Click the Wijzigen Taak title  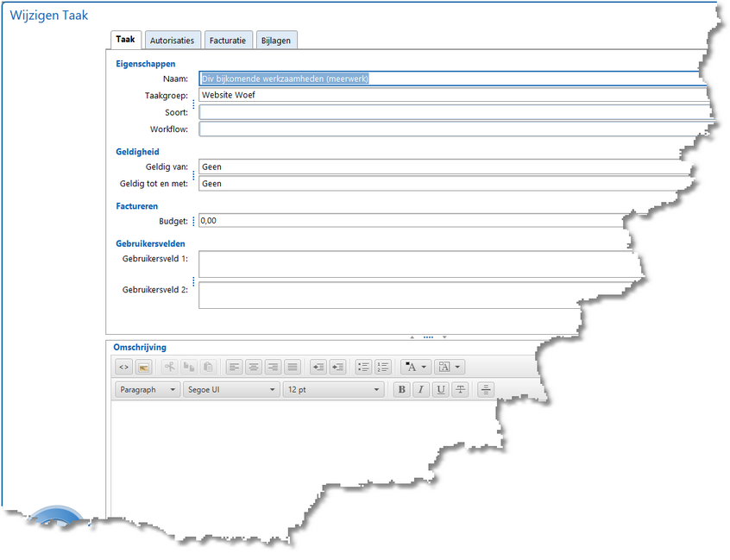pyautogui.click(x=49, y=16)
